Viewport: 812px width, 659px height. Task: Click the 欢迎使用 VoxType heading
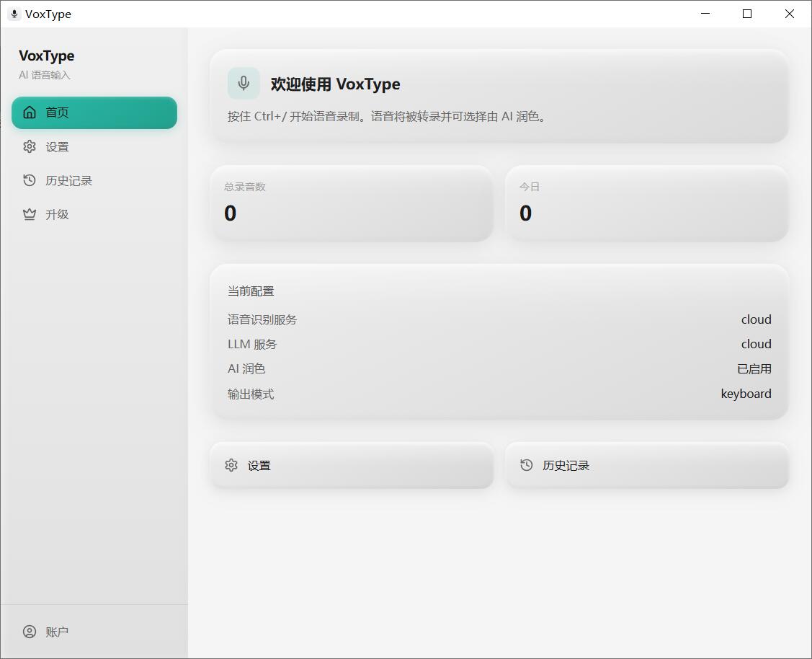coord(335,84)
